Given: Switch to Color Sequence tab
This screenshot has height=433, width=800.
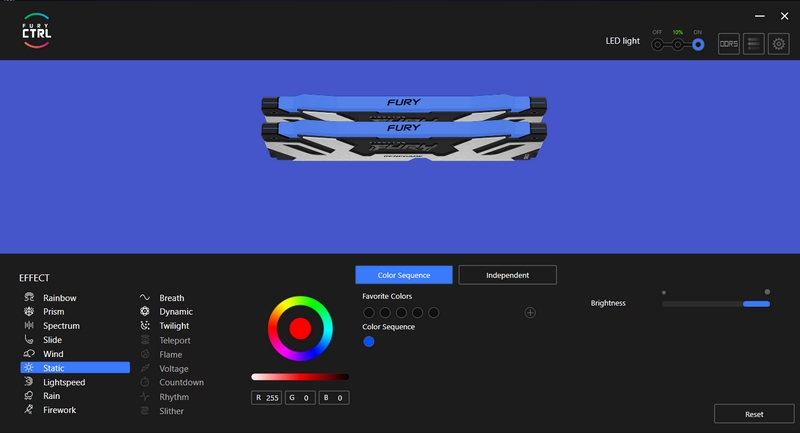Looking at the screenshot, I should point(404,275).
